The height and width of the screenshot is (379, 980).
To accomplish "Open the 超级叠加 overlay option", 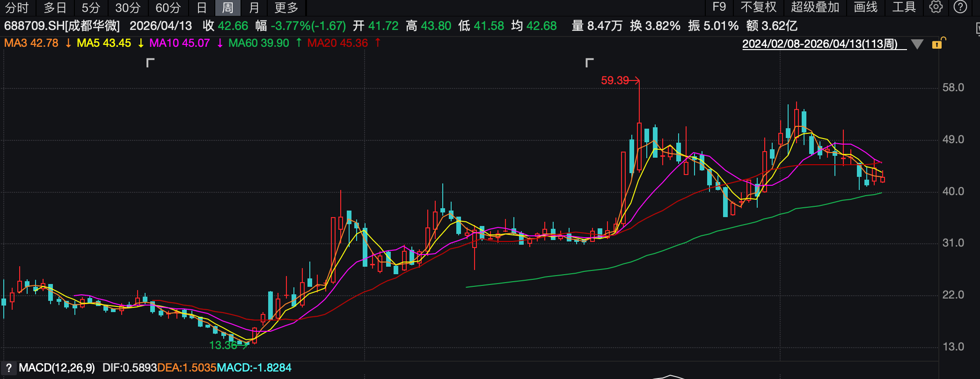I will pyautogui.click(x=815, y=7).
